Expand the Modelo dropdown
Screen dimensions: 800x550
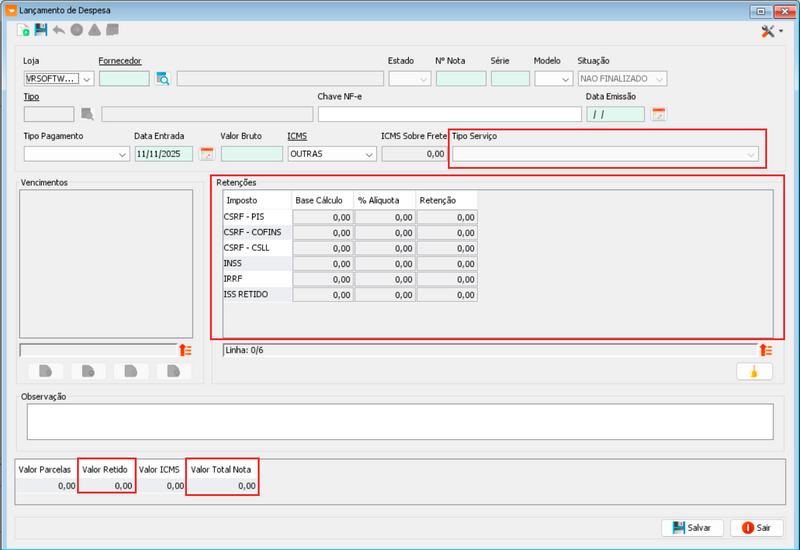pyautogui.click(x=563, y=79)
